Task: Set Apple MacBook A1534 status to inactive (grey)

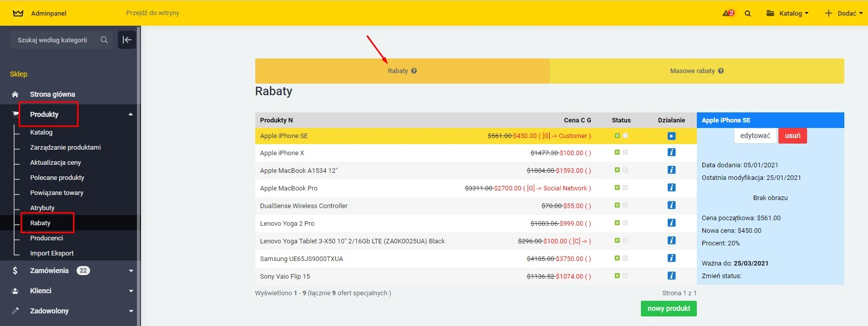Action: pos(625,170)
